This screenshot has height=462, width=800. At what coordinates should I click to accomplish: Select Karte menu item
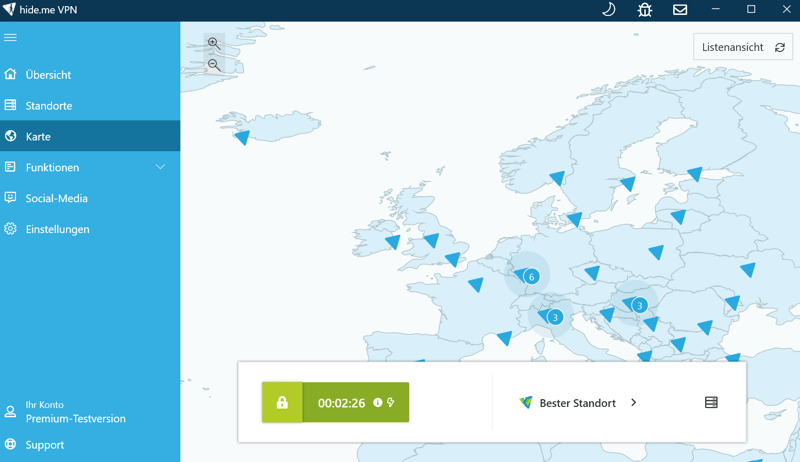click(90, 136)
